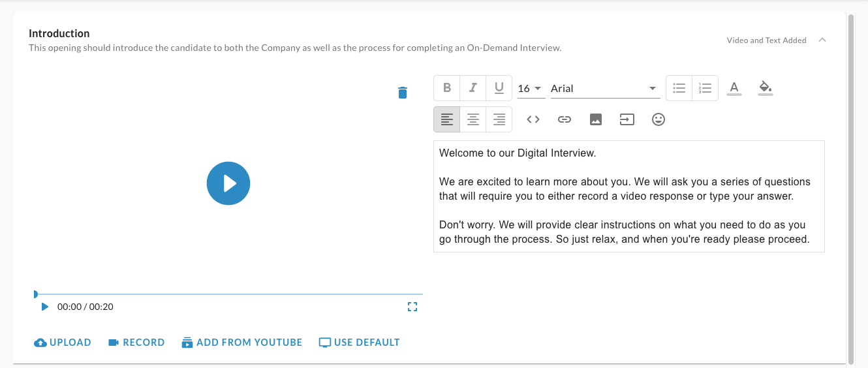Open the fill background color picker
This screenshot has height=368, width=868.
(x=766, y=88)
